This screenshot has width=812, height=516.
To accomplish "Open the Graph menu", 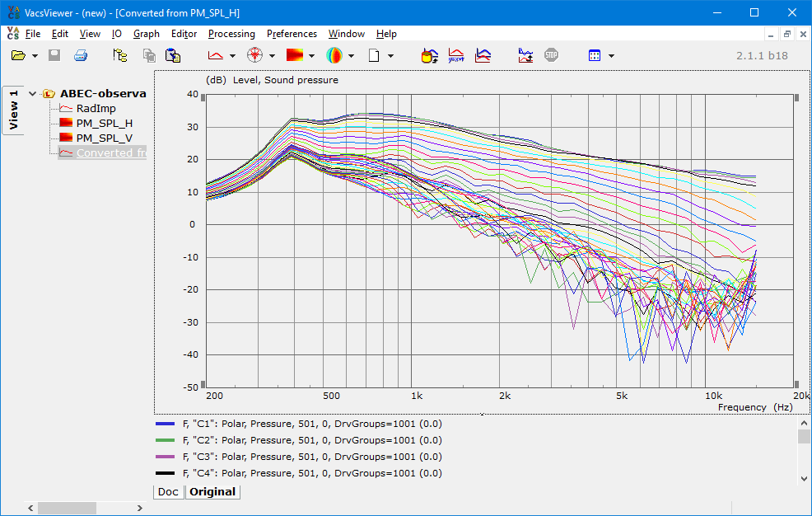I will [x=147, y=34].
